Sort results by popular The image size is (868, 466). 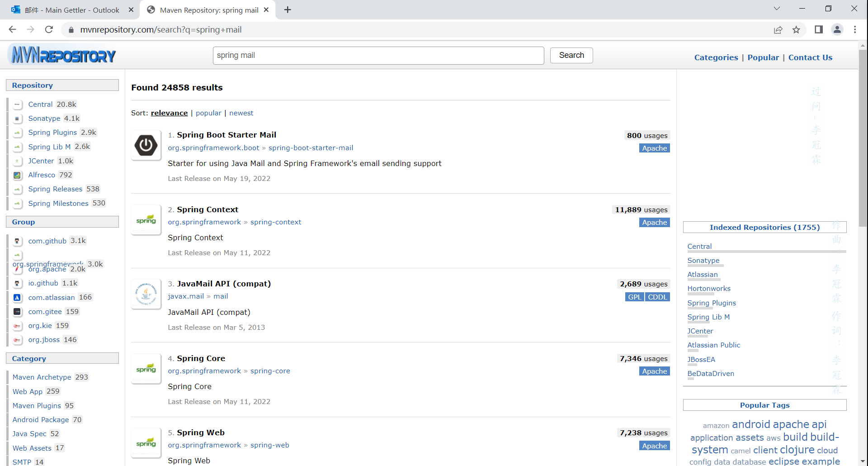tap(208, 113)
